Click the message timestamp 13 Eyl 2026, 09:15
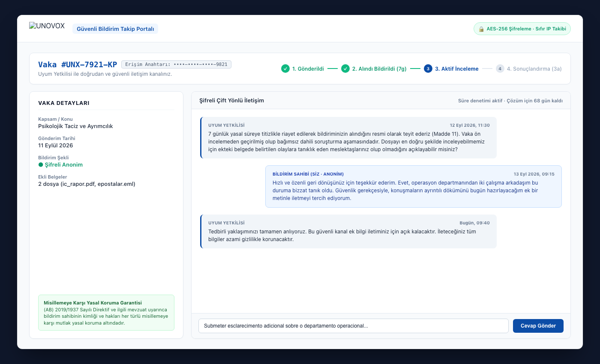This screenshot has height=364, width=600. click(x=534, y=174)
